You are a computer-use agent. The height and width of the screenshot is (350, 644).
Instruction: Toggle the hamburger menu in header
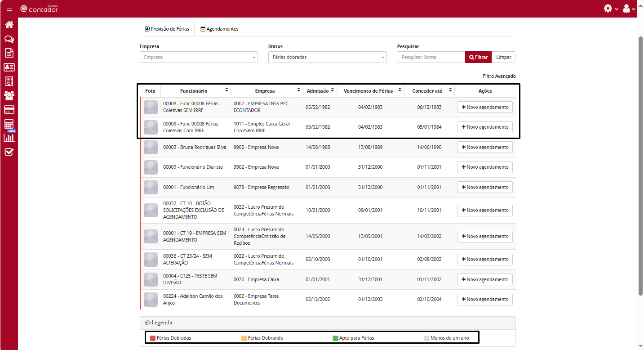[x=9, y=9]
